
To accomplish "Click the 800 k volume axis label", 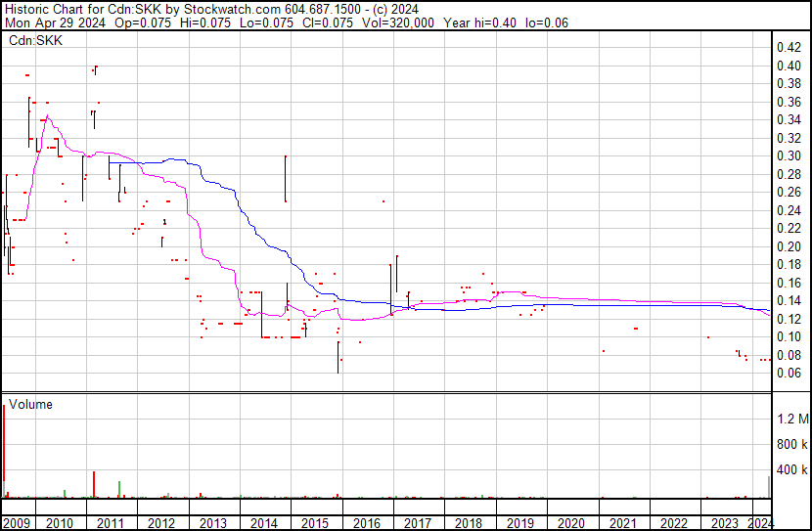I will (x=792, y=445).
